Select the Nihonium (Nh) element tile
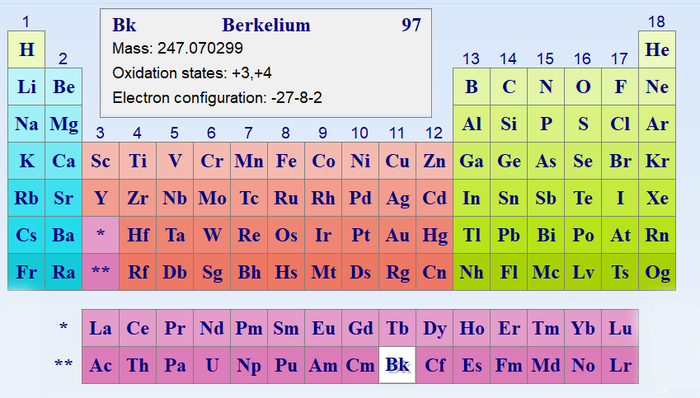This screenshot has width=700, height=398. click(471, 272)
